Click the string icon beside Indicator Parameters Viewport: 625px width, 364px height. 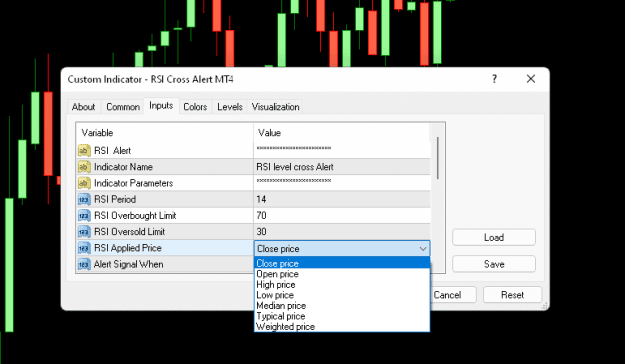pyautogui.click(x=84, y=183)
